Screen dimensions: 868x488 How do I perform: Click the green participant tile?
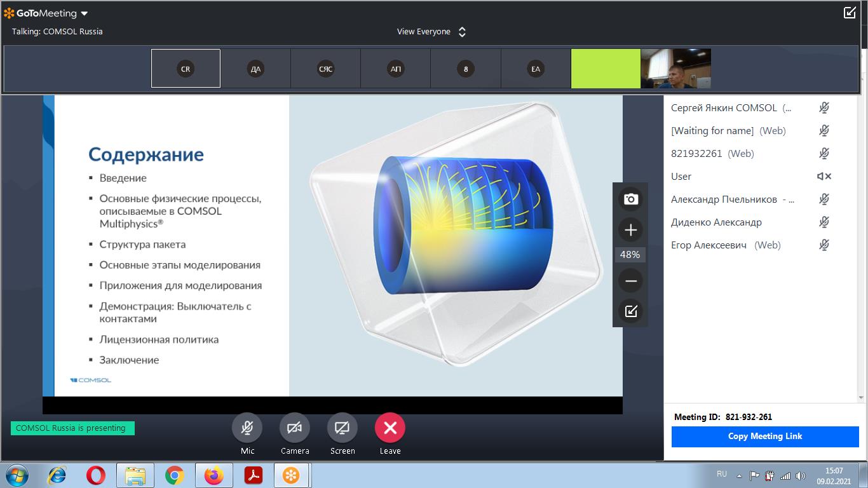(606, 69)
